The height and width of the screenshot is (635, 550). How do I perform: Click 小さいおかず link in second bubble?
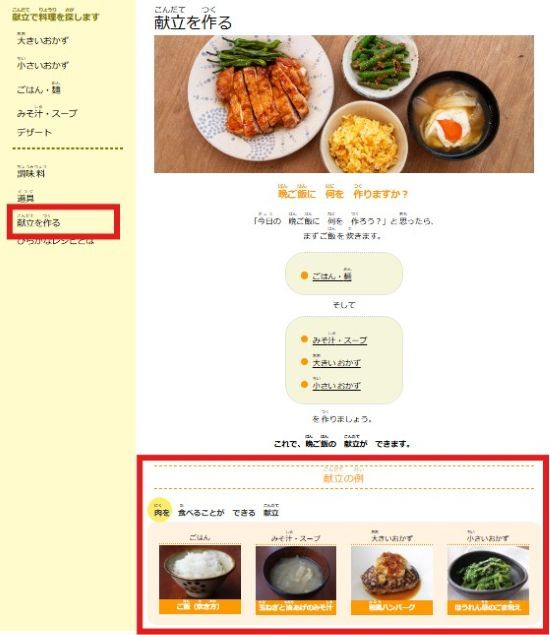pos(336,384)
